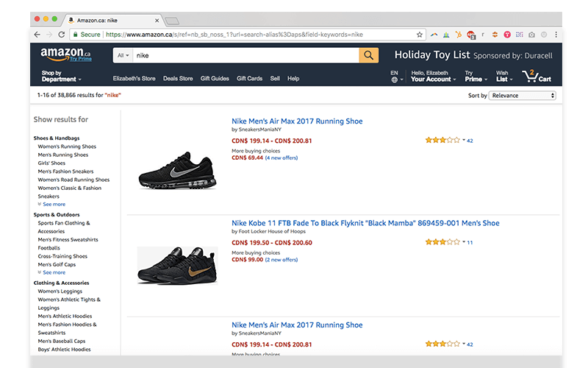Open the Wish List dropdown
Screen dimensions: 588x368
point(504,77)
